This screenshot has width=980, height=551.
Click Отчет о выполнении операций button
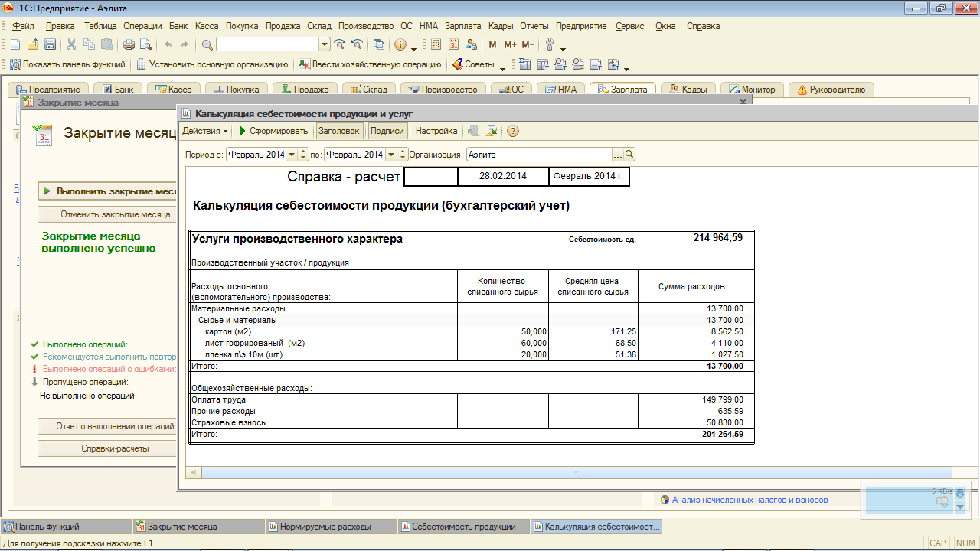click(x=107, y=425)
